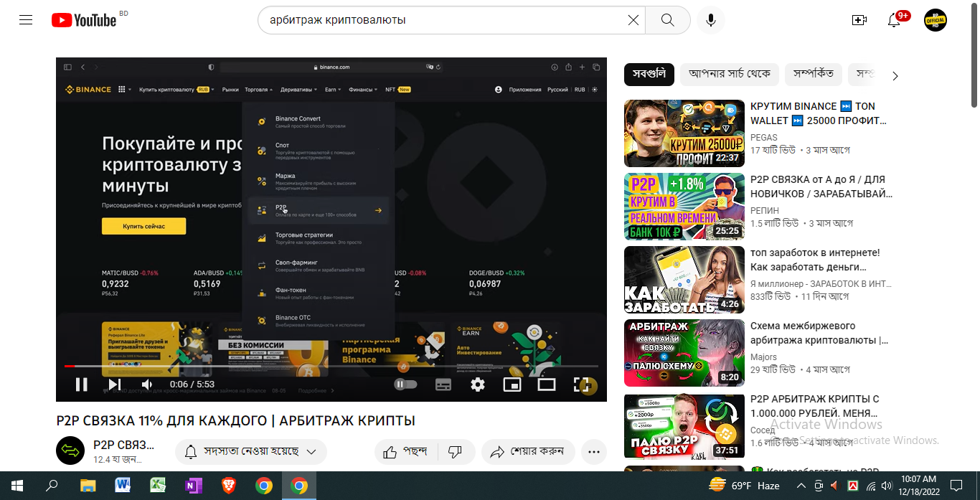
Task: Enter full screen mode
Action: click(581, 385)
